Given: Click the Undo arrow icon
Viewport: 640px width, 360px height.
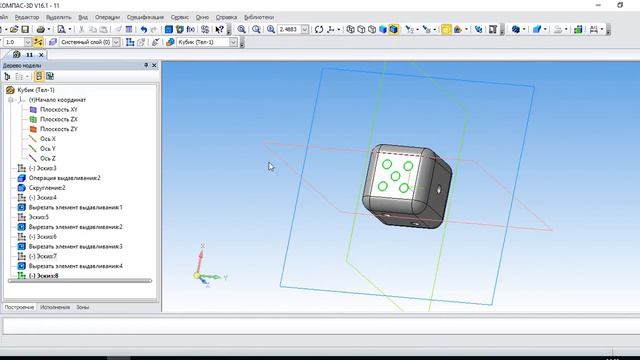Looking at the screenshot, I should pos(143,29).
